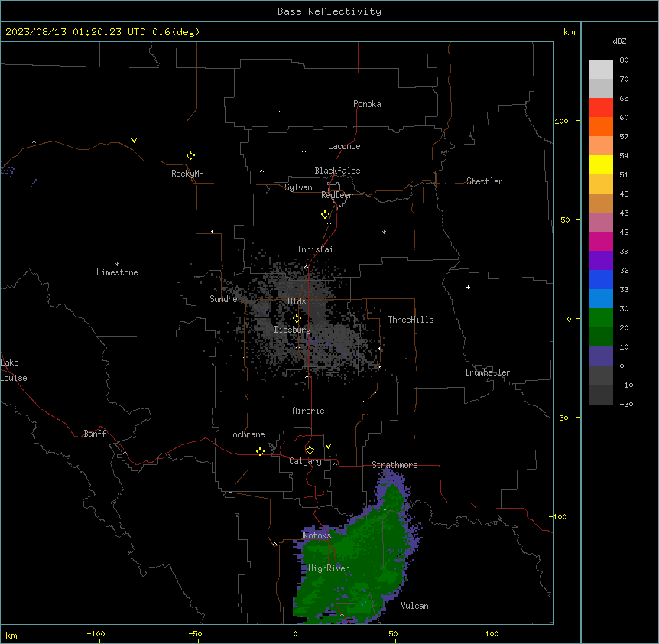Click the Sylvan label
Viewport: 659px width, 644px height.
(298, 187)
